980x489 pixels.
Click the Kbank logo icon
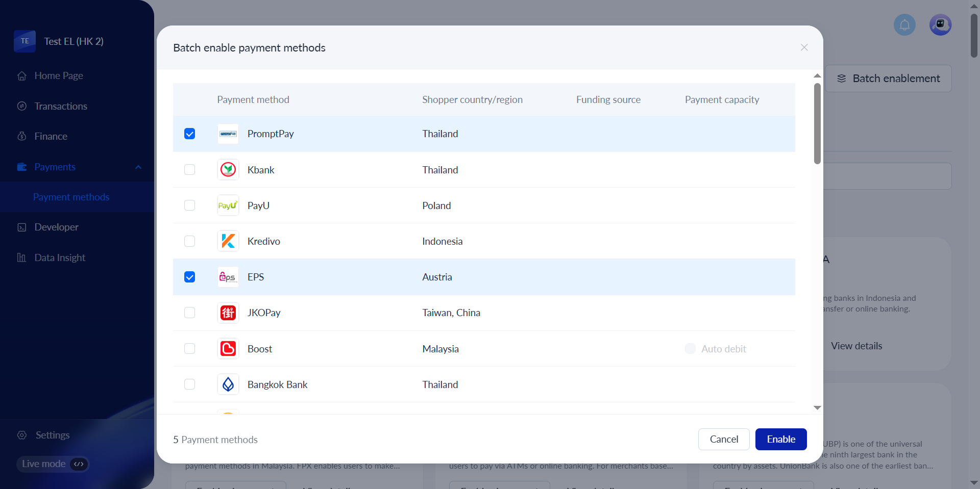pos(228,170)
